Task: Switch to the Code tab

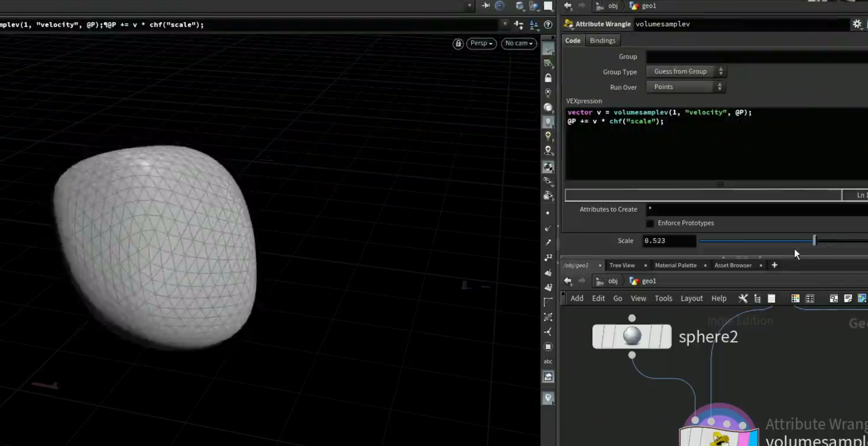Action: 572,41
